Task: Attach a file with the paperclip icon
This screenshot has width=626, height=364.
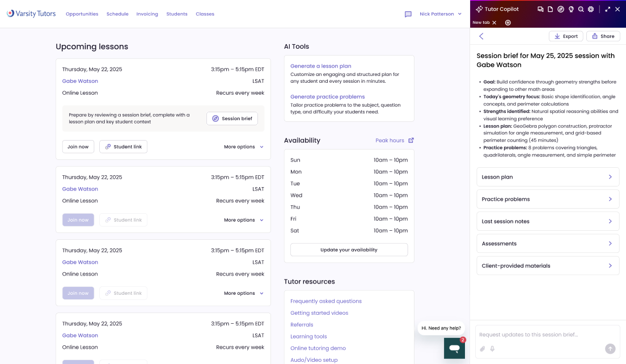Action: [483, 349]
